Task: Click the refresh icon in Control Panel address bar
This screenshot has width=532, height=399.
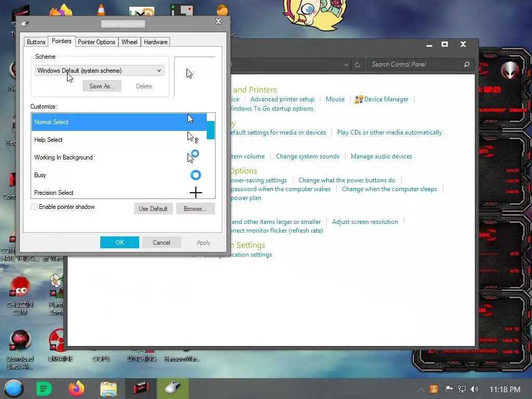Action: coord(357,64)
